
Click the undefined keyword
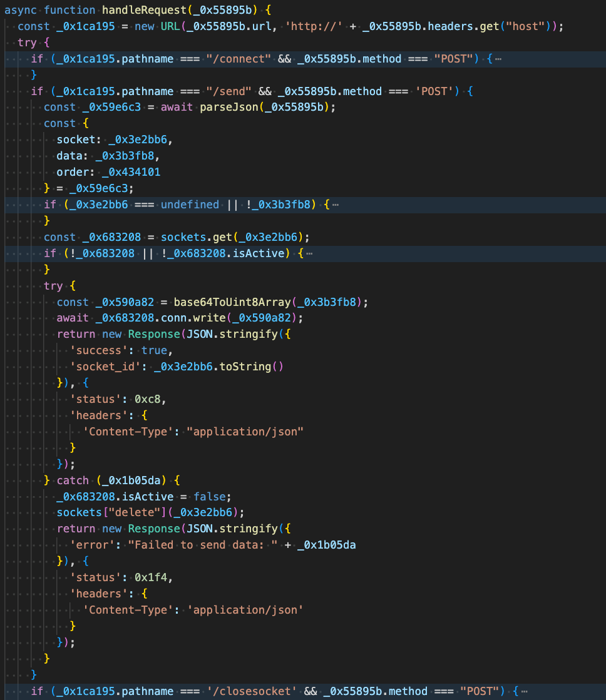click(190, 205)
